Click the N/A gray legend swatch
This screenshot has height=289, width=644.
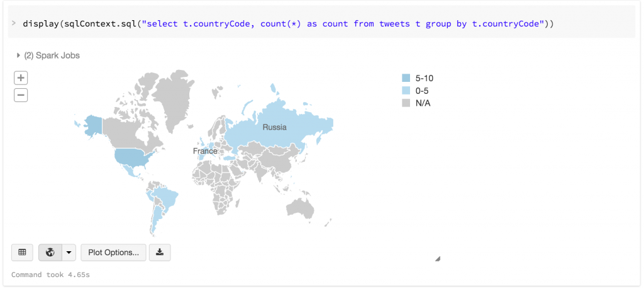[x=406, y=103]
